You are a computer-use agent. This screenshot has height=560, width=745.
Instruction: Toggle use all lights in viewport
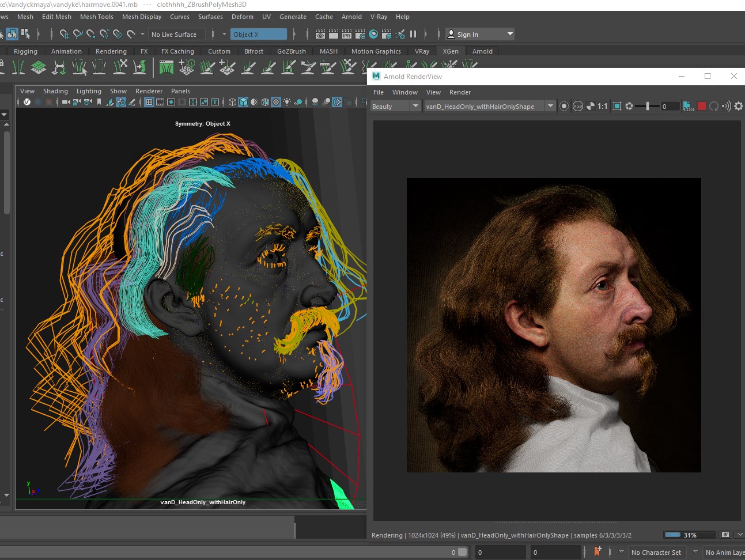287,102
